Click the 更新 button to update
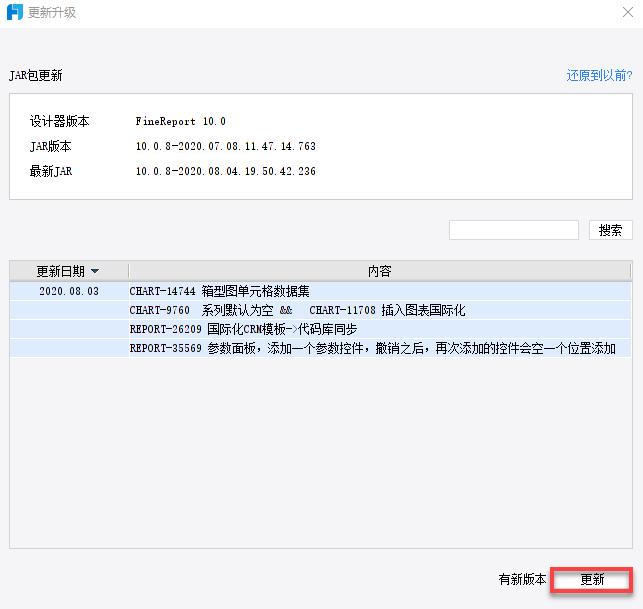Viewport: 643px width, 609px height. (592, 579)
